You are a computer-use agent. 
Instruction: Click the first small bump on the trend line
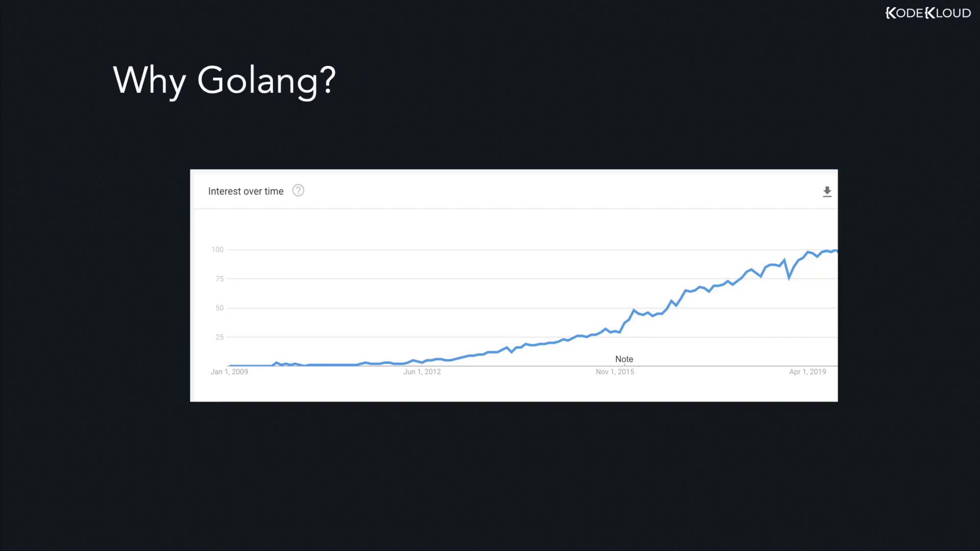point(276,363)
